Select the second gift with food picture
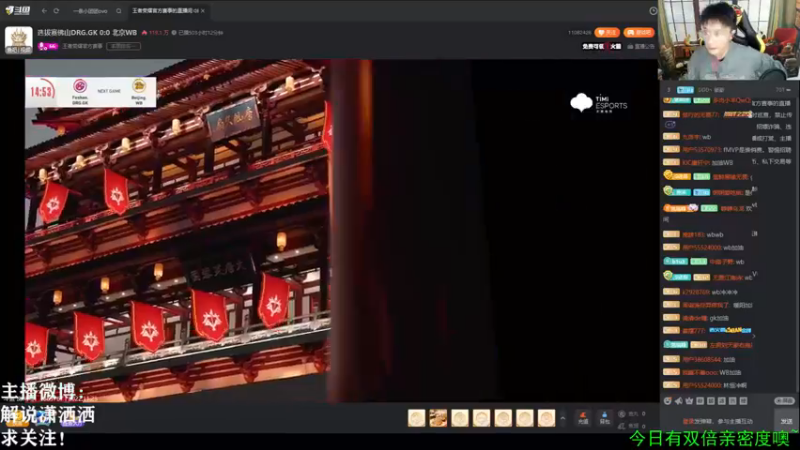 pos(438,418)
